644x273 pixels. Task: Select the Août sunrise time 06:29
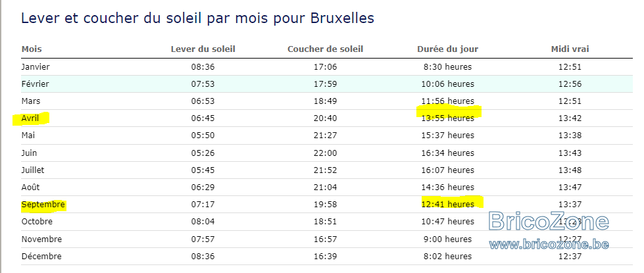pyautogui.click(x=203, y=187)
